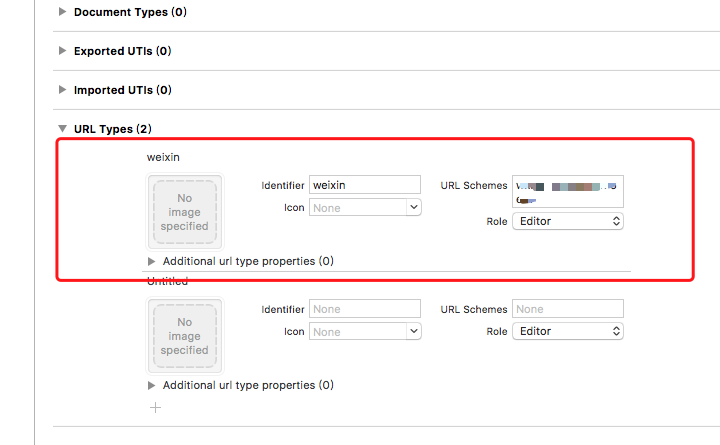Click the weixin Identifier text field
Image resolution: width=720 pixels, height=445 pixels.
coord(365,185)
